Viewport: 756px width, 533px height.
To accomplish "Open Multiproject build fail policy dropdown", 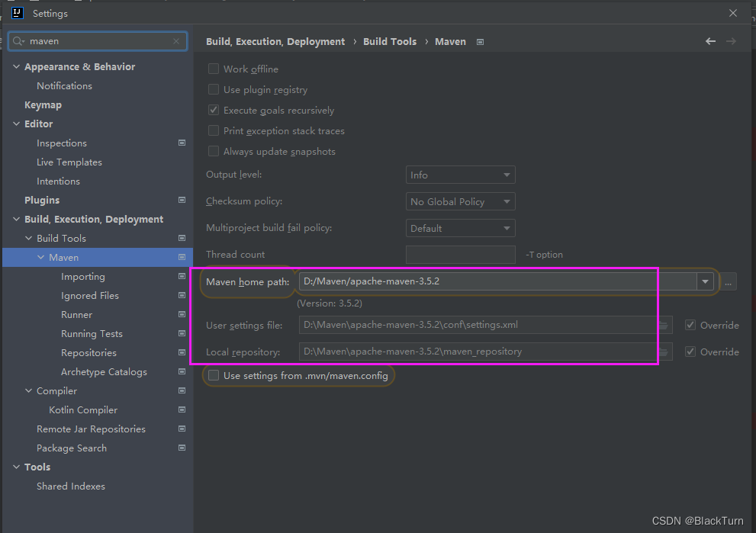I will point(461,228).
